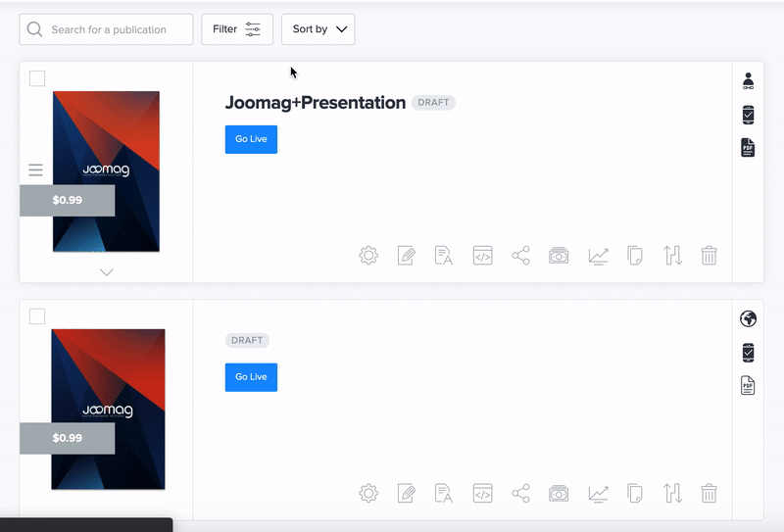
Task: Open the Sort by dropdown
Action: (318, 29)
